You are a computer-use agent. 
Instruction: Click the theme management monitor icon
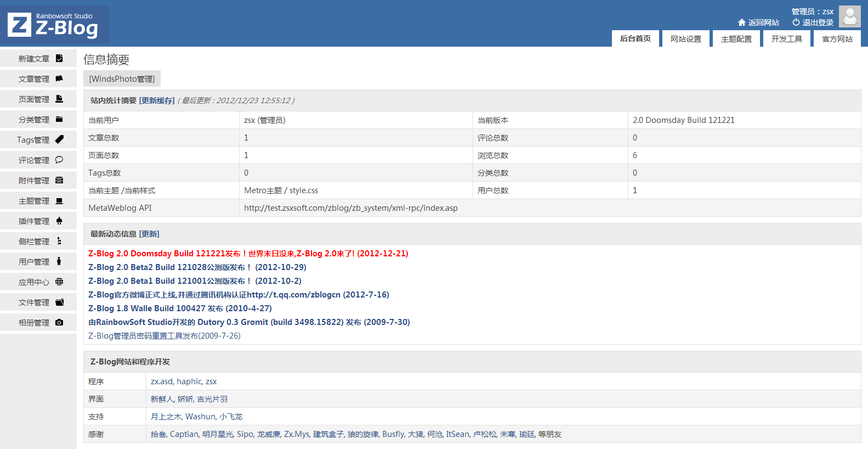[x=59, y=200]
